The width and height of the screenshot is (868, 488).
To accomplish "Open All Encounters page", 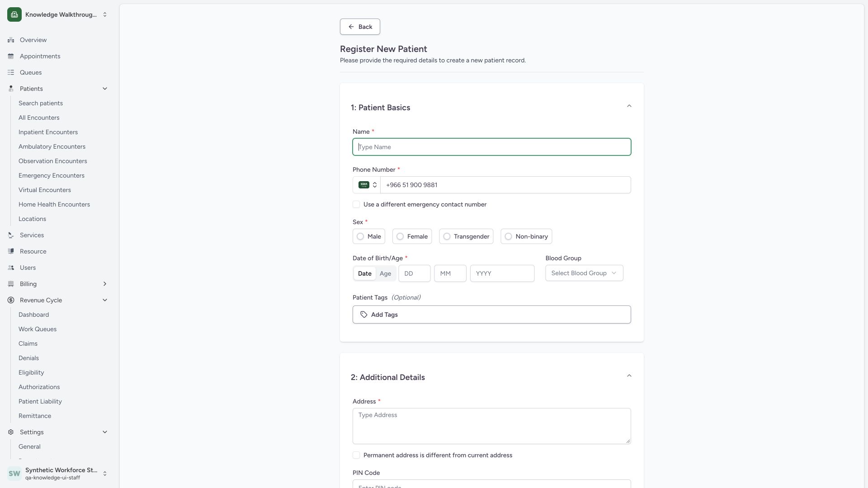I will (x=39, y=117).
